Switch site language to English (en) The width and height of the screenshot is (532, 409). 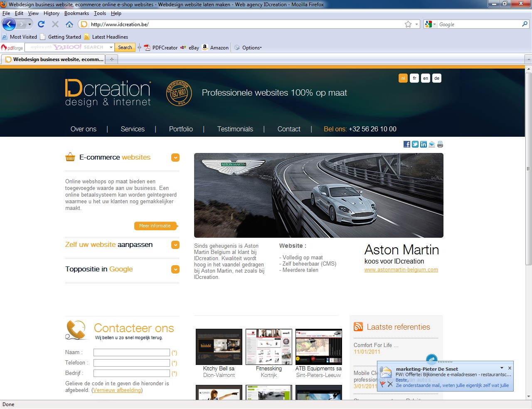(426, 78)
